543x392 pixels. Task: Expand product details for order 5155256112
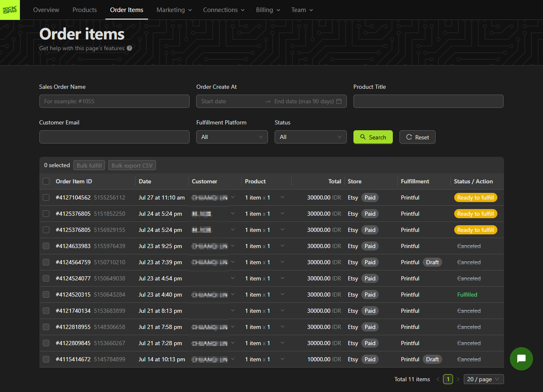tap(282, 197)
